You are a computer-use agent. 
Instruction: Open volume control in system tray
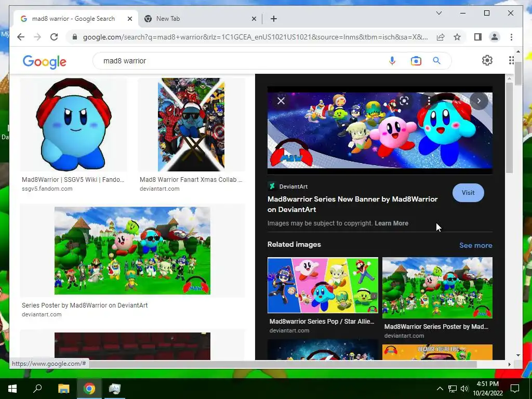point(464,389)
